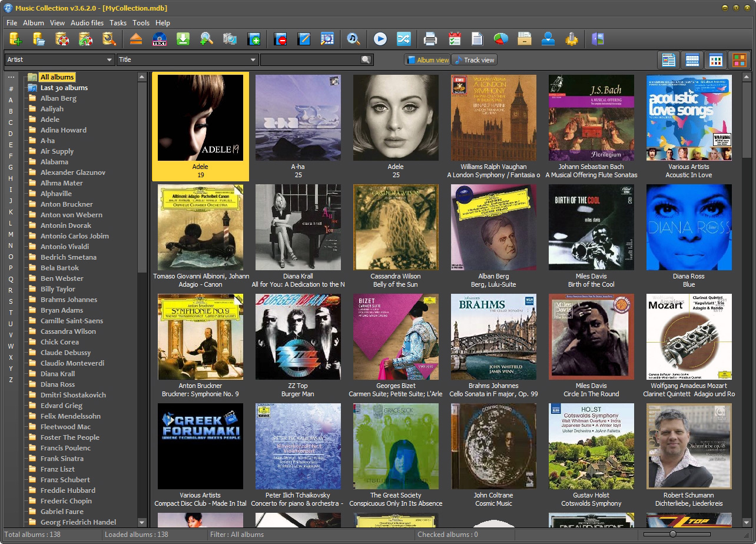Click the CD-TEXT disc icon

160,39
